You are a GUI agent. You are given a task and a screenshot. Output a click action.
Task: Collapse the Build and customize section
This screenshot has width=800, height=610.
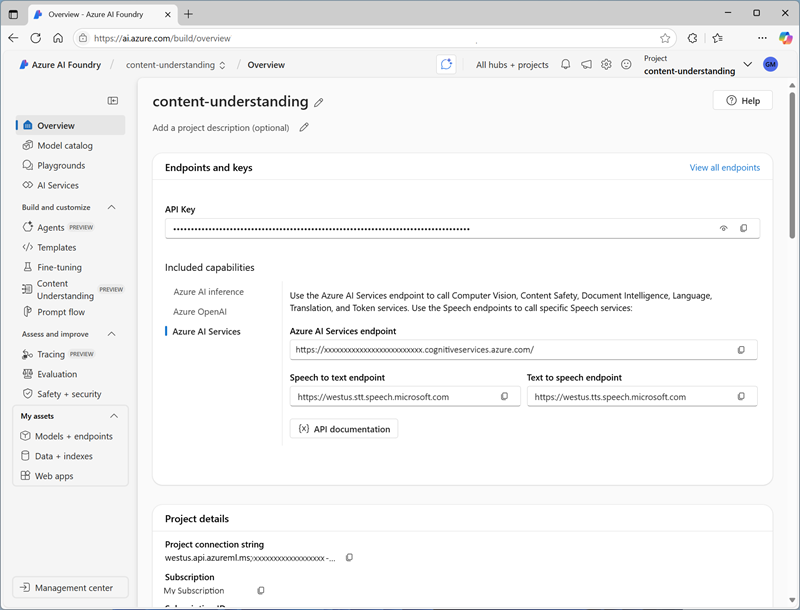coord(112,207)
